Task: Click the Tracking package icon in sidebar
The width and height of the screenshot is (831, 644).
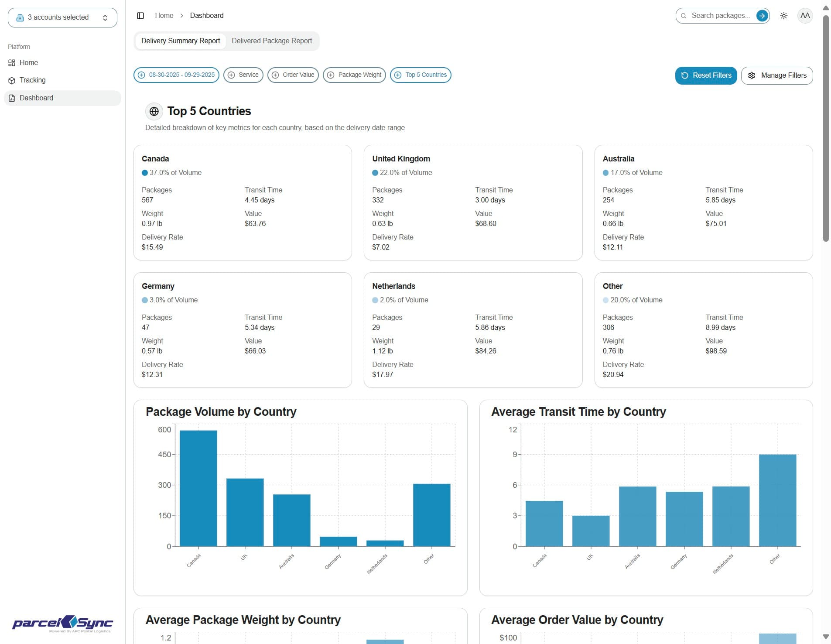Action: coord(12,80)
